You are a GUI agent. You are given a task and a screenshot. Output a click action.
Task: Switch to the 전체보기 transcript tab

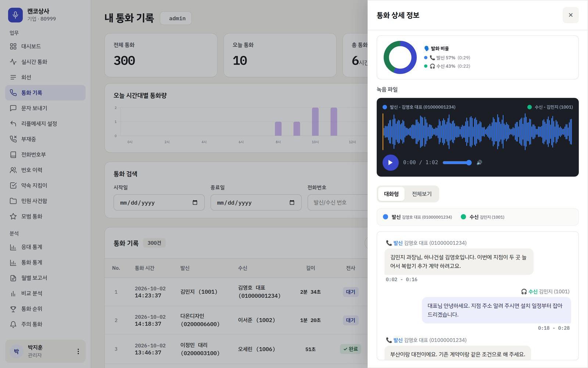click(x=422, y=194)
